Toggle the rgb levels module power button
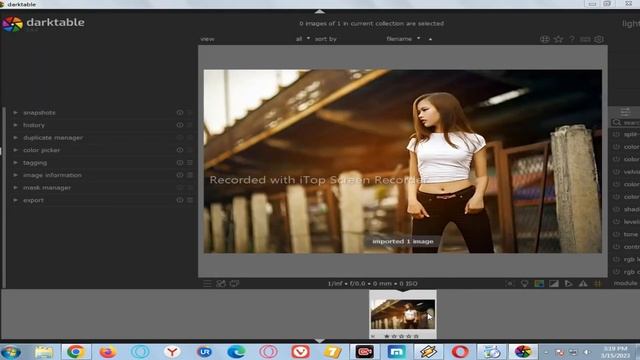Screen dimensions: 640x360 (x=616, y=259)
